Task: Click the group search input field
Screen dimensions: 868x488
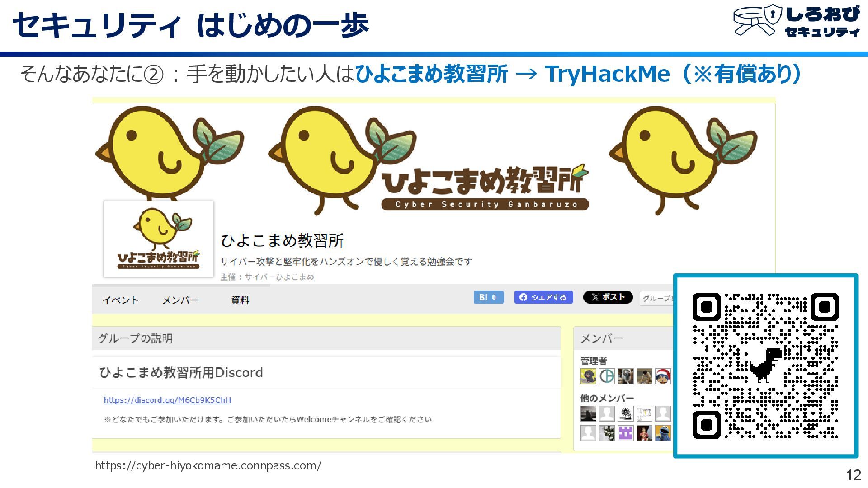Action: click(657, 298)
